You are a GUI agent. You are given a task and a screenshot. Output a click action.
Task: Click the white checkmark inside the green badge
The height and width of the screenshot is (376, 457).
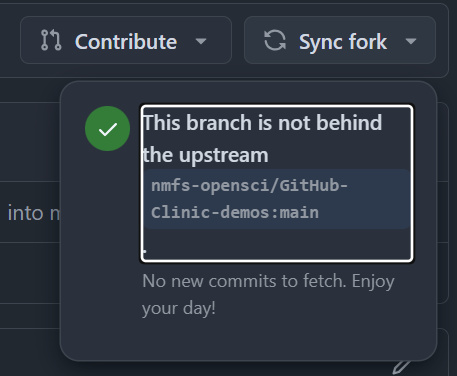point(108,129)
